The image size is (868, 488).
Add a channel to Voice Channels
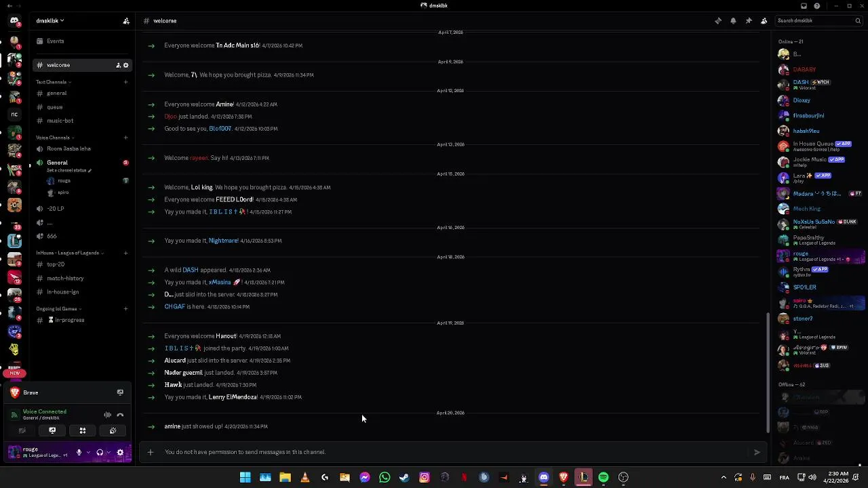pyautogui.click(x=125, y=138)
